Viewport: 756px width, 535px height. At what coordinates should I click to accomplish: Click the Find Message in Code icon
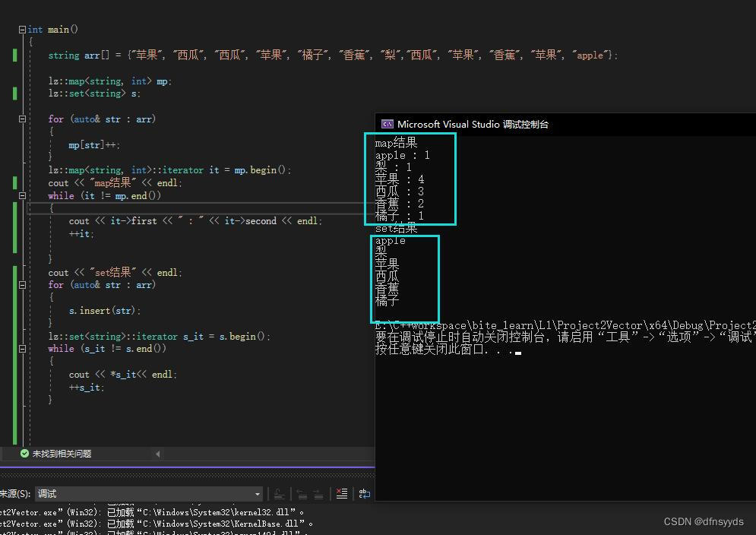pyautogui.click(x=279, y=493)
